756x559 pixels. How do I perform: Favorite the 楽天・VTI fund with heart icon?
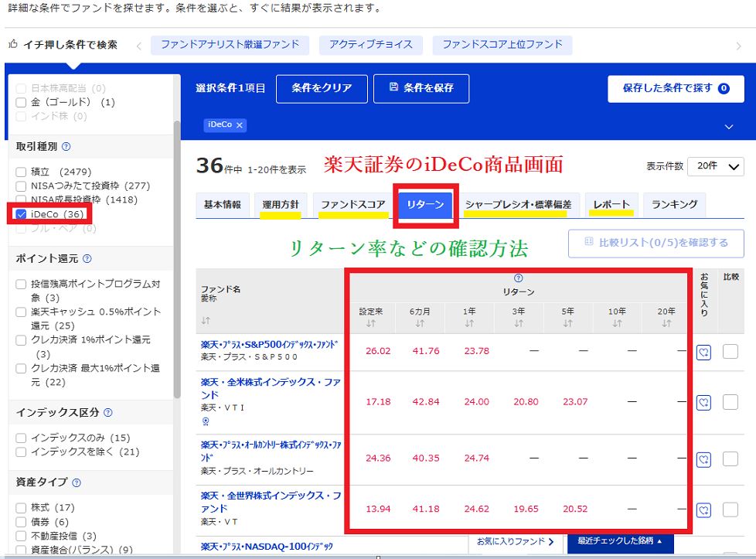click(x=703, y=402)
